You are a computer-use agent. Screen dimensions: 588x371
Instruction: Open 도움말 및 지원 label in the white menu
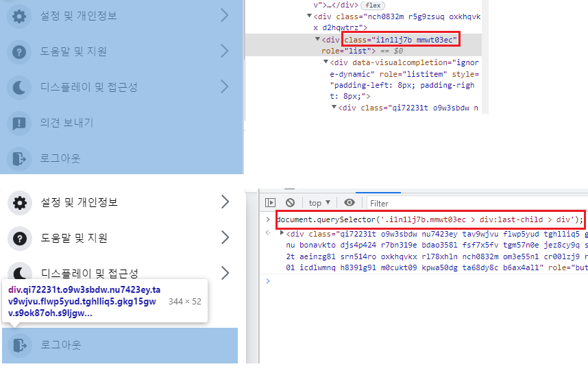pos(74,238)
